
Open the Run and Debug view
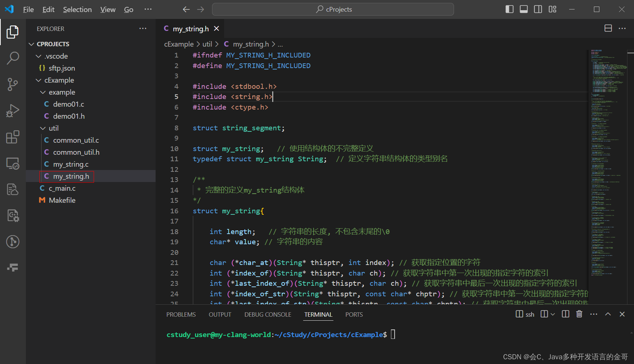coord(13,110)
